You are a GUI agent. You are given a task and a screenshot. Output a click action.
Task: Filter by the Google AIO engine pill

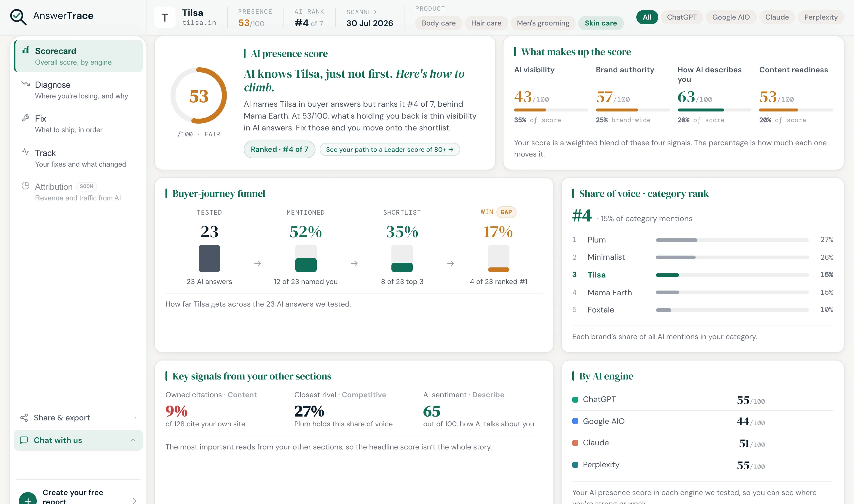(731, 17)
